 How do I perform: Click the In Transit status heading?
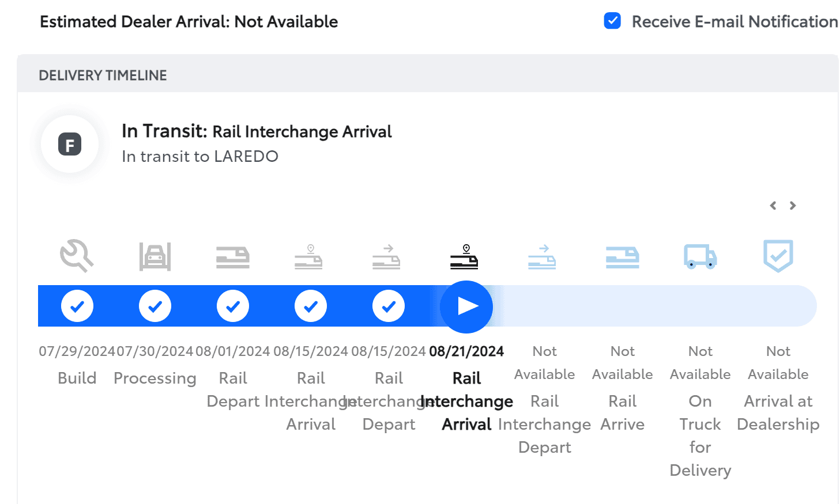point(257,131)
